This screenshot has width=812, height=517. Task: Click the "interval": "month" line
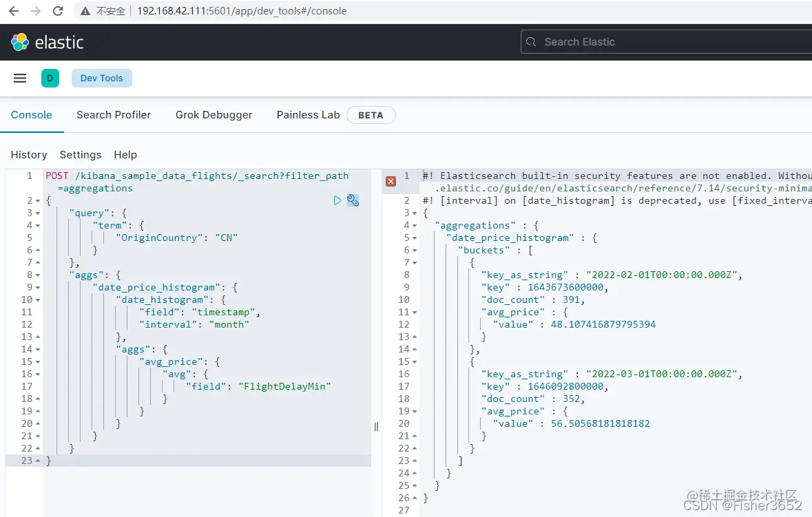click(x=194, y=324)
